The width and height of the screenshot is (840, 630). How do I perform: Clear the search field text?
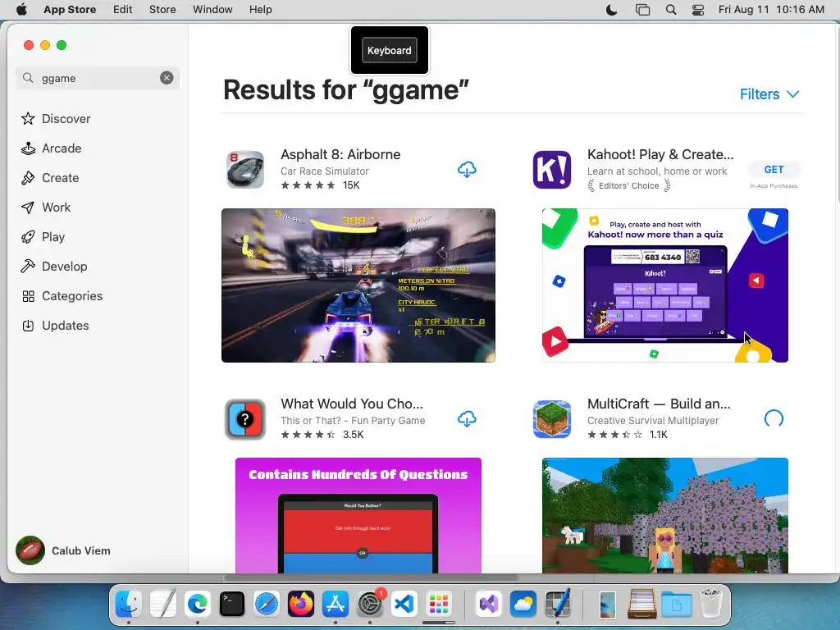tap(167, 78)
